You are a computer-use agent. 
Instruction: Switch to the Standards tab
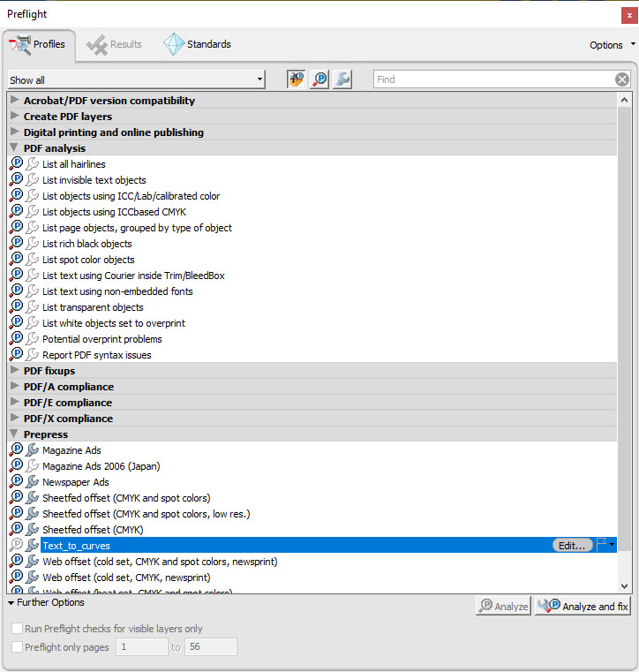coord(197,44)
